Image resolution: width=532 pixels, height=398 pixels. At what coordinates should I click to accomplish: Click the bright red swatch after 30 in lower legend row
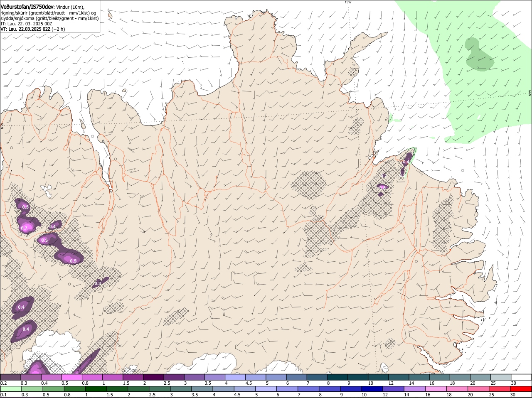tap(521, 389)
